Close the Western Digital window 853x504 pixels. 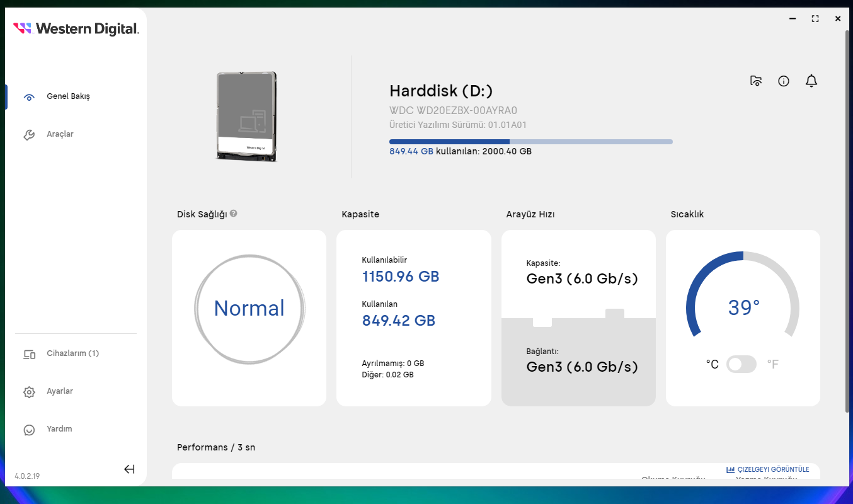[838, 19]
